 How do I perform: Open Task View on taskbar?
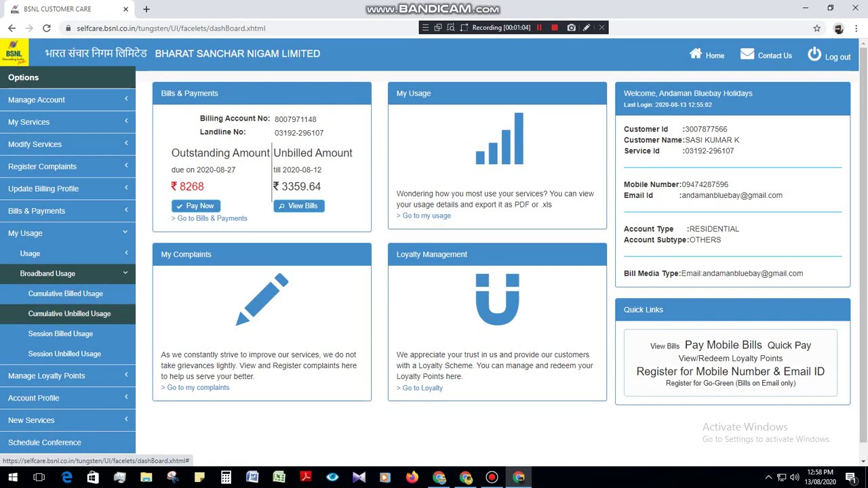pos(39,477)
